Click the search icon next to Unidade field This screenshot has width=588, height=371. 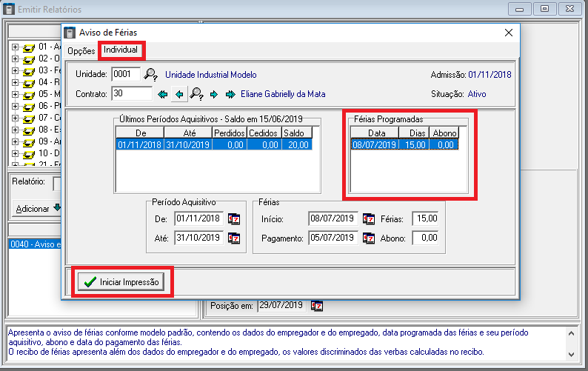point(150,74)
